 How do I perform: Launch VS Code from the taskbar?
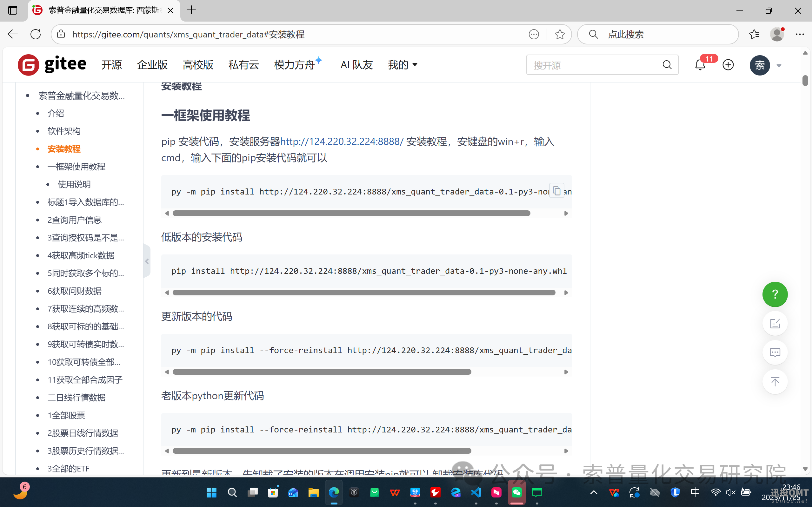[476, 492]
